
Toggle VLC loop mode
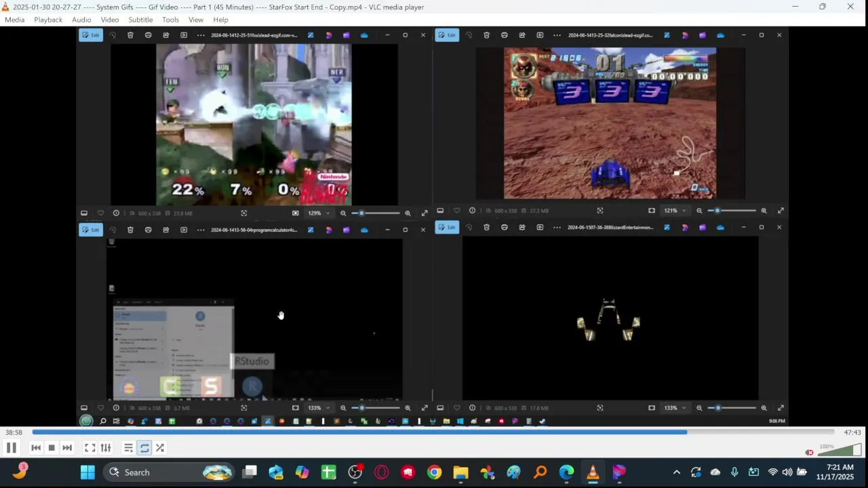(x=144, y=447)
